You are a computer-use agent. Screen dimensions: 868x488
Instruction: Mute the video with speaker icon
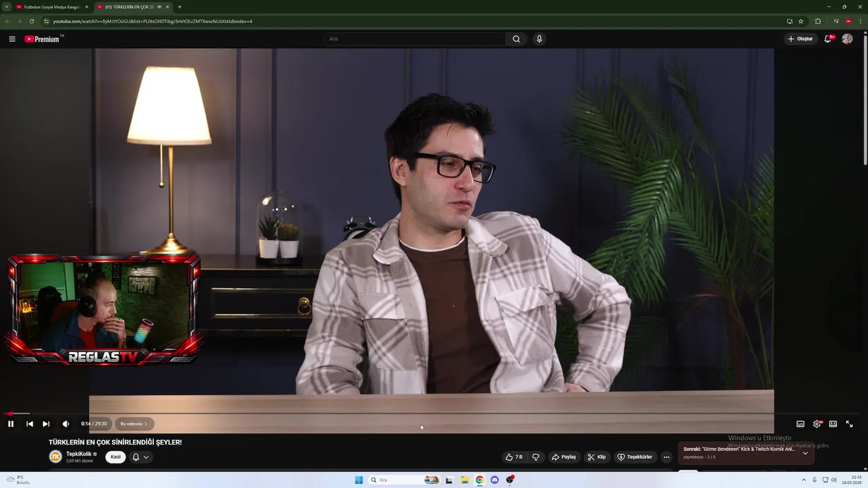click(x=66, y=424)
